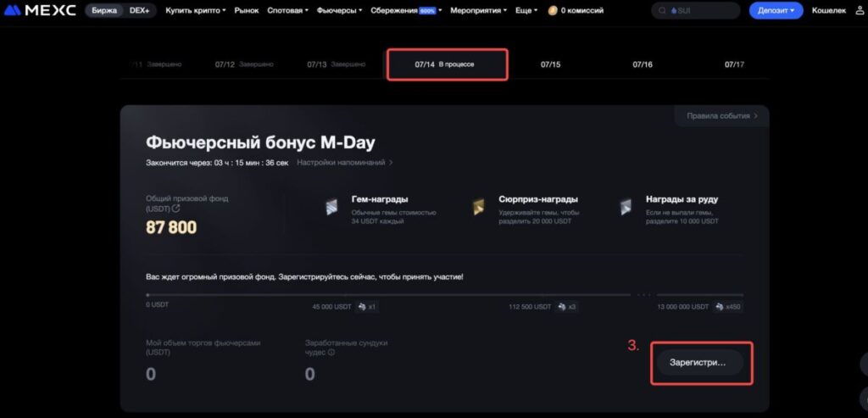Switch to DEX+ mode
Viewport: 868px width, 418px height.
(x=140, y=11)
